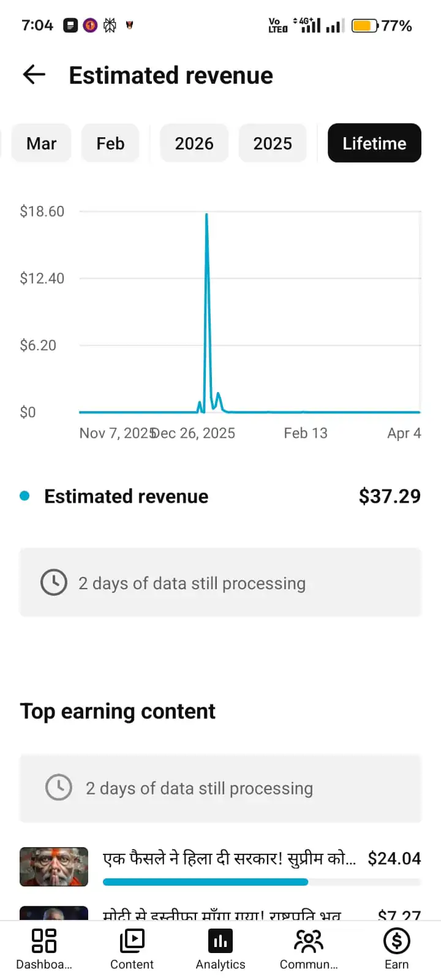The height and width of the screenshot is (980, 441).
Task: Open the Community people icon
Action: 309,941
